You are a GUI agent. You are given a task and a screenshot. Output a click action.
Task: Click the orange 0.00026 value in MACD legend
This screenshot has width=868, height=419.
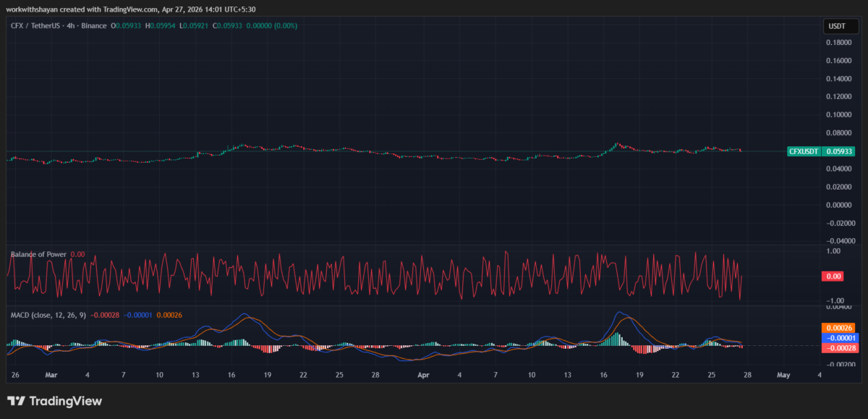[169, 316]
